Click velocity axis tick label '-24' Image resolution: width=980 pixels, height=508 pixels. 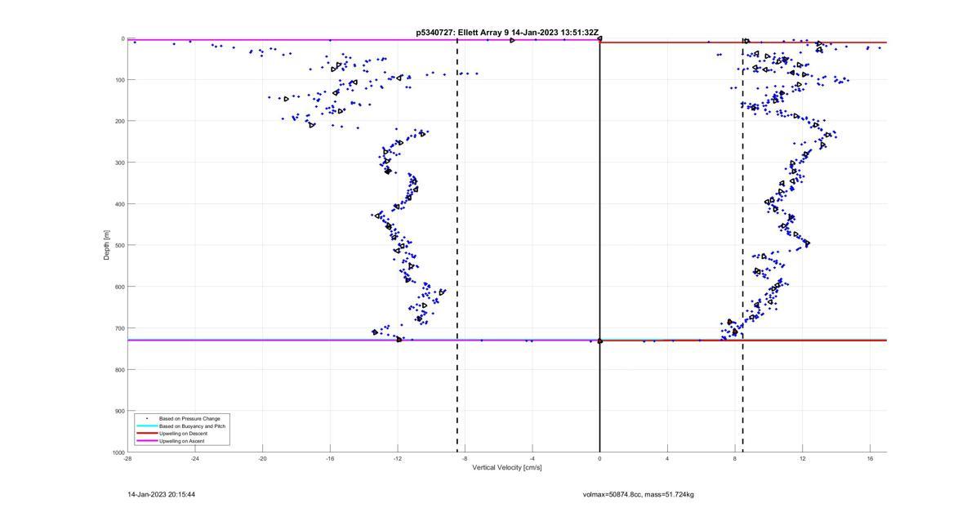tap(195, 459)
